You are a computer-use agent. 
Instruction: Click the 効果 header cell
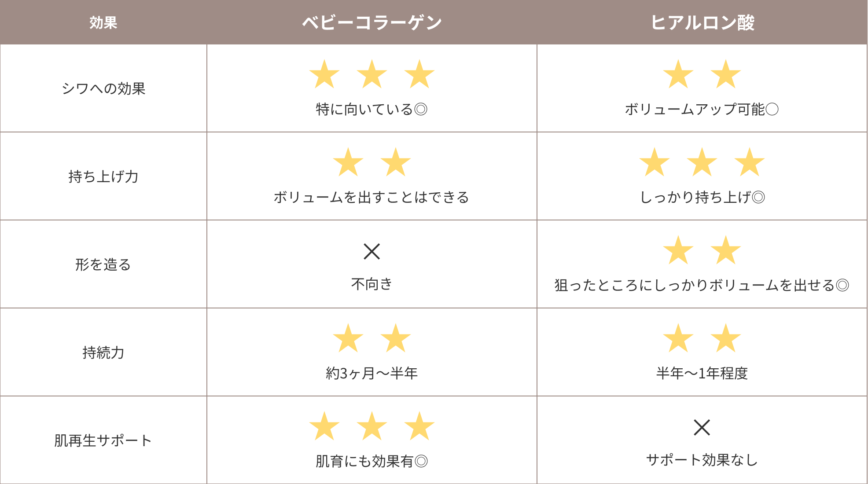(103, 22)
